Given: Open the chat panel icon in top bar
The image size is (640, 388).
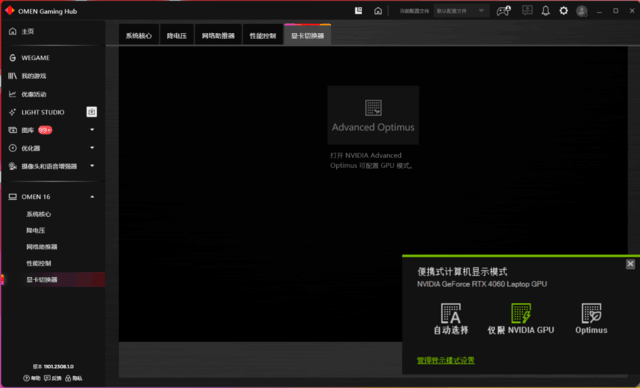Looking at the screenshot, I should [527, 11].
